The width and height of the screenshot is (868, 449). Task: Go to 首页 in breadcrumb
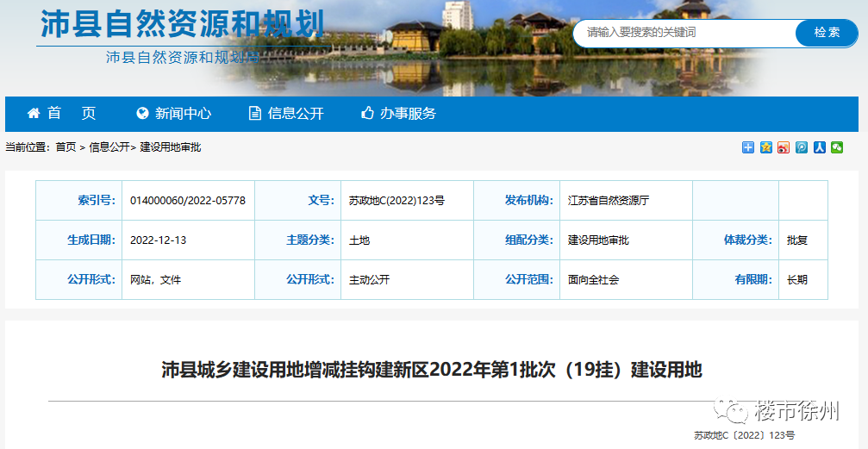[x=66, y=147]
